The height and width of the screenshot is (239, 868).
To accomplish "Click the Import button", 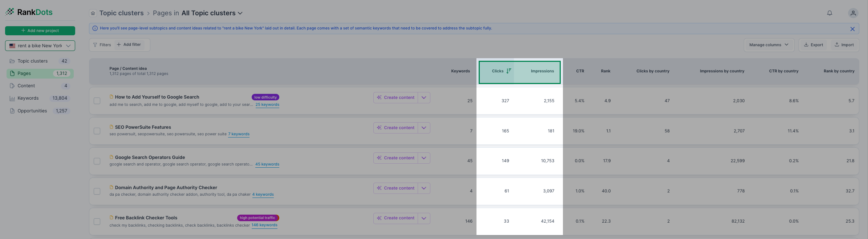I will click(x=844, y=45).
